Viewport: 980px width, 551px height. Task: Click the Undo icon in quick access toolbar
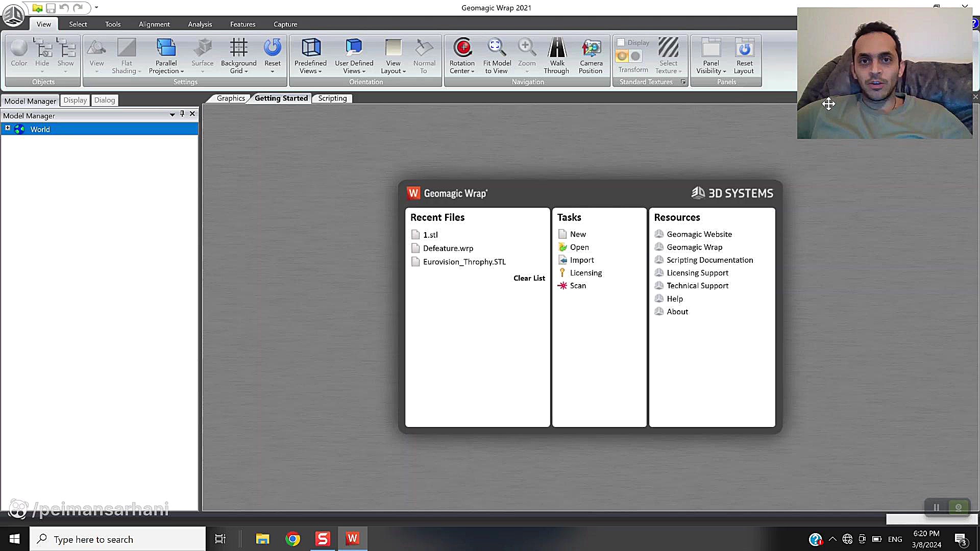click(64, 8)
